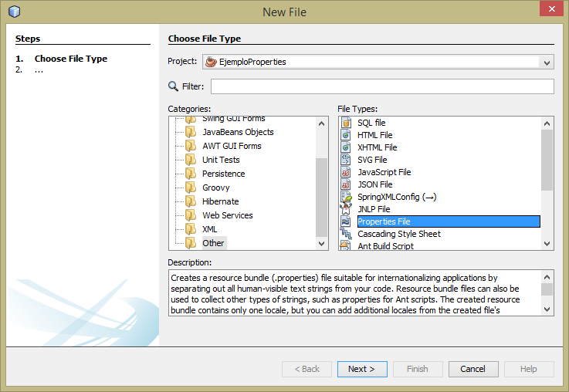569x392 pixels.
Task: Select Ant Build Script file type
Action: click(x=385, y=246)
